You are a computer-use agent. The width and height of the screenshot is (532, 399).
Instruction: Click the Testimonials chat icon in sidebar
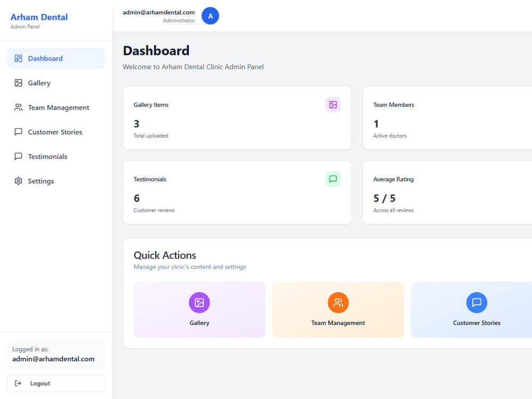[18, 156]
